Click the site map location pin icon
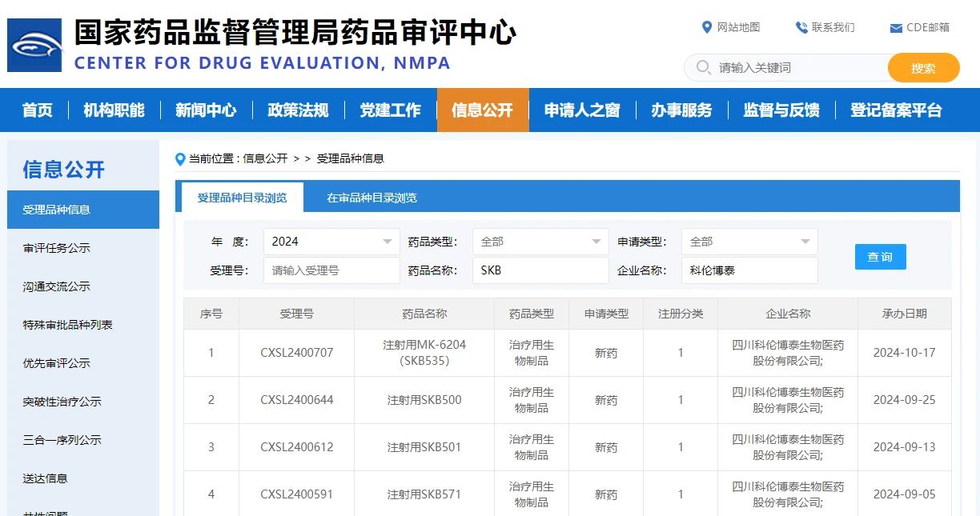Screen dimensions: 980x516 pyautogui.click(x=706, y=27)
